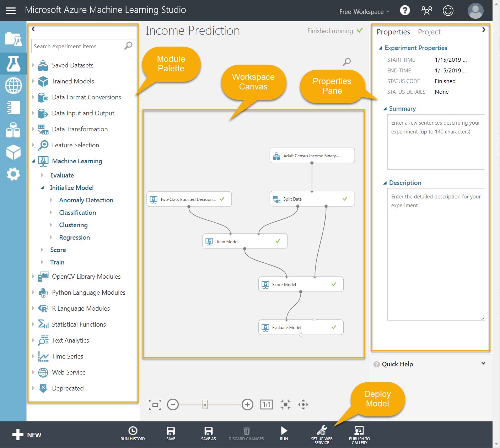Image resolution: width=500 pixels, height=448 pixels.
Task: Click the canvas search magnifier icon
Action: (x=346, y=62)
